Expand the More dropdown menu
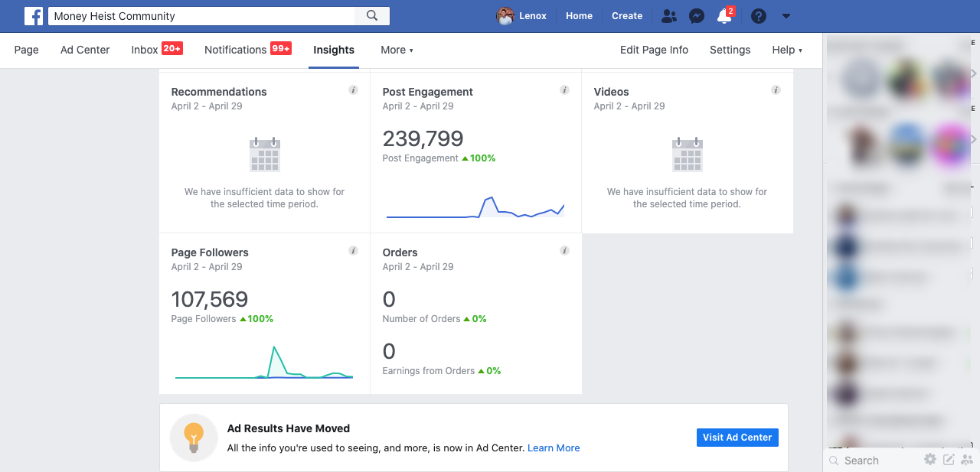Screen dimensions: 980x472 (x=397, y=50)
